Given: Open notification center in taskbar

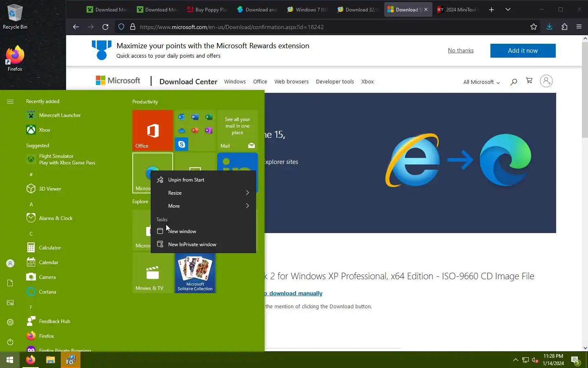Looking at the screenshot, I should (x=575, y=360).
